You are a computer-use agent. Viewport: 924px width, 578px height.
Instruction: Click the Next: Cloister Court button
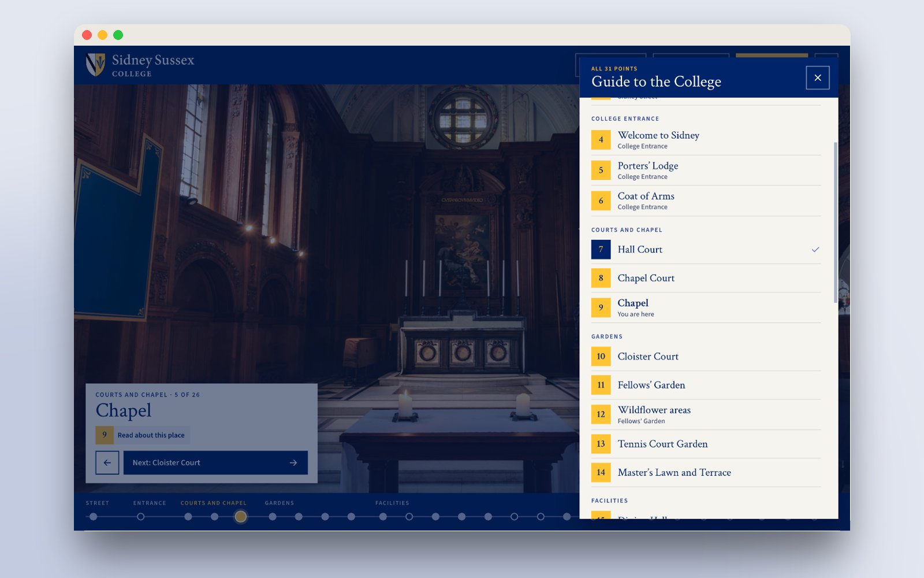(215, 462)
